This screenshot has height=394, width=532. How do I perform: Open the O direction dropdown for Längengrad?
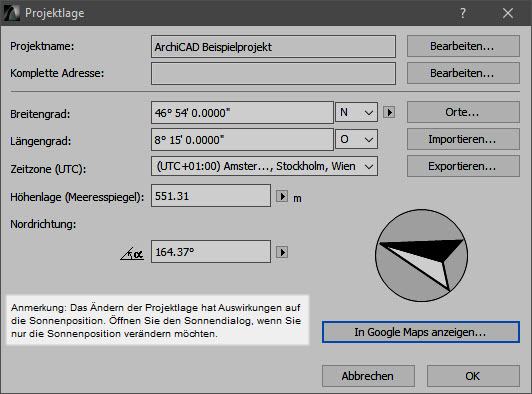(356, 139)
